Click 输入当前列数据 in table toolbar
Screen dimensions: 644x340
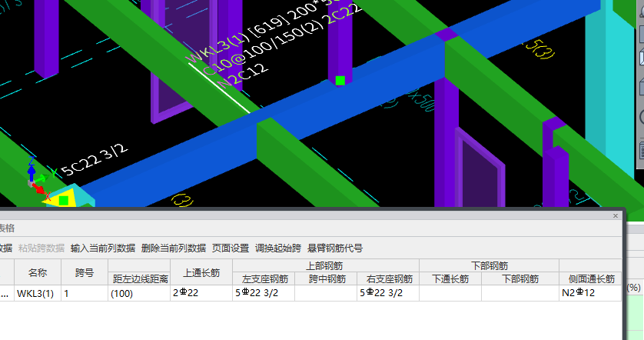point(103,248)
